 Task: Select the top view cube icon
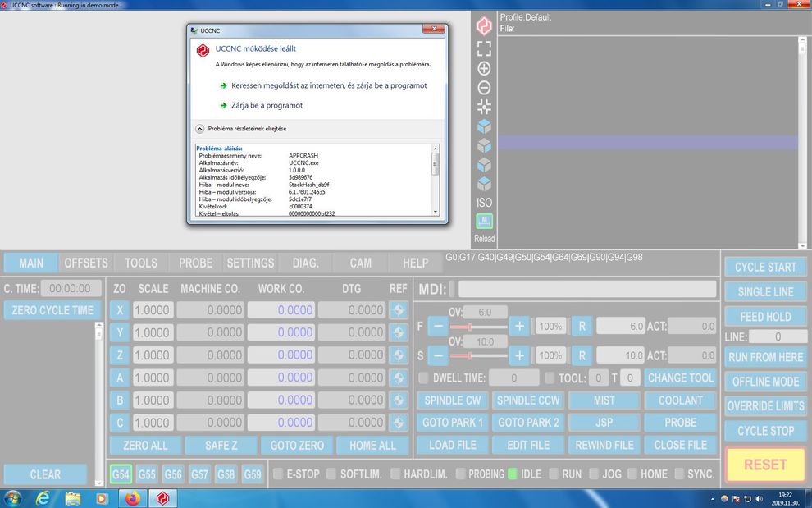[484, 126]
